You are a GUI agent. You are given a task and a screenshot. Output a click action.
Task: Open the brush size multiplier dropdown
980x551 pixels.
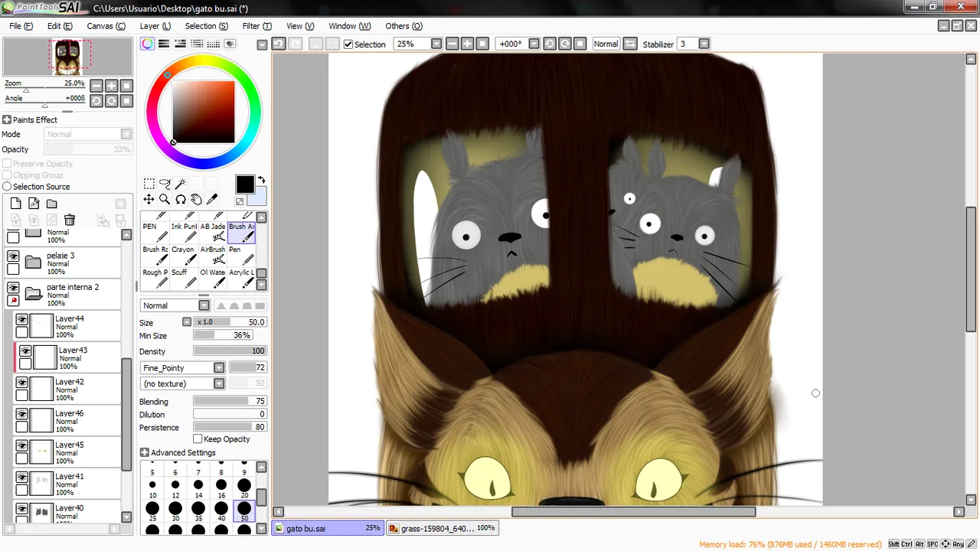pyautogui.click(x=187, y=322)
